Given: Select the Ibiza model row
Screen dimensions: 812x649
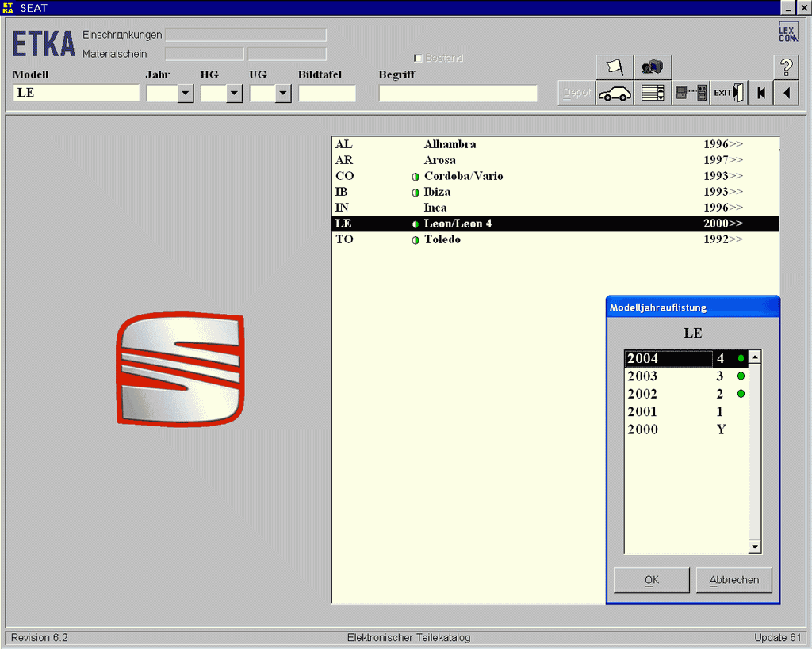Looking at the screenshot, I should click(555, 192).
